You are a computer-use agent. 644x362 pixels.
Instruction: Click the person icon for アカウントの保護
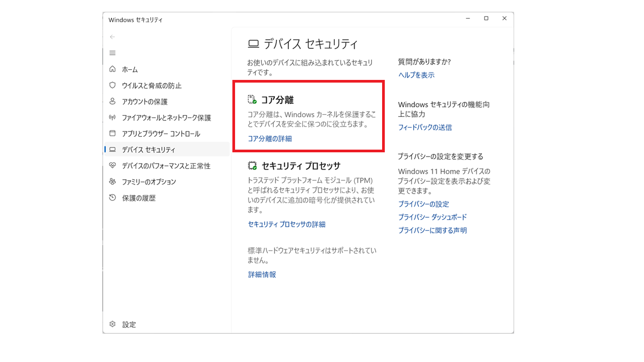point(112,101)
